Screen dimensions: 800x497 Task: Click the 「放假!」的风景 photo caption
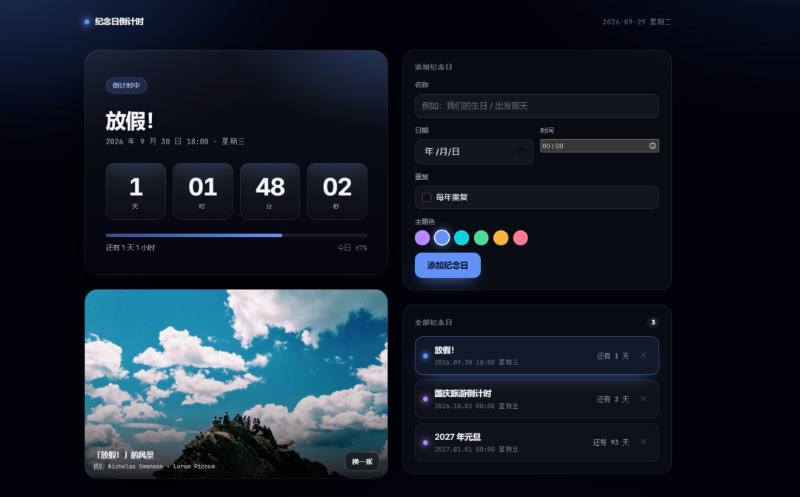124,455
